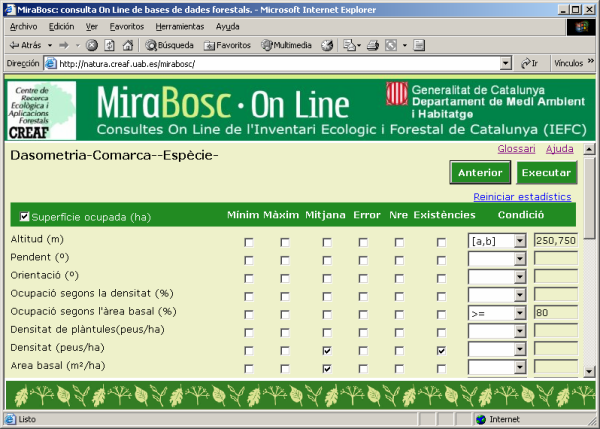Image resolution: width=600 pixels, height=429 pixels.
Task: Click the full screen toolbar icon
Action: tap(391, 46)
